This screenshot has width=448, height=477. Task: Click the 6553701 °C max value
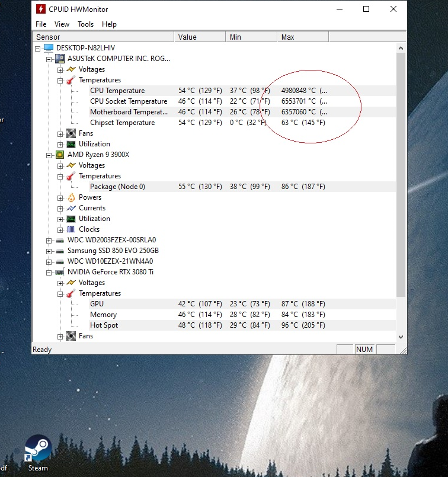pyautogui.click(x=304, y=101)
